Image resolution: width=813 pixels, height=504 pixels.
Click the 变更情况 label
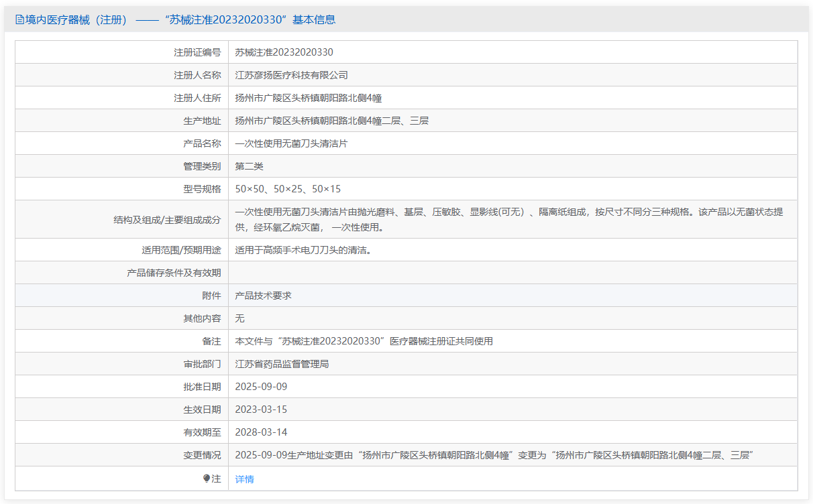tap(202, 455)
